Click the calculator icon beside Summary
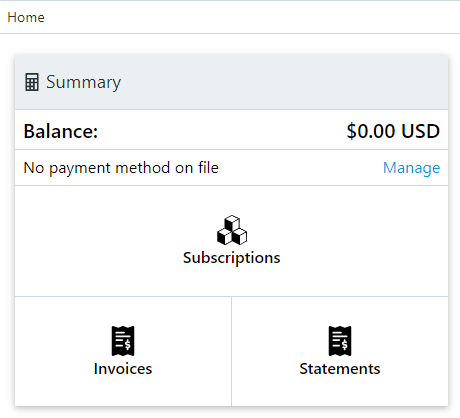Viewport: 460px width, 418px height. pyautogui.click(x=32, y=82)
